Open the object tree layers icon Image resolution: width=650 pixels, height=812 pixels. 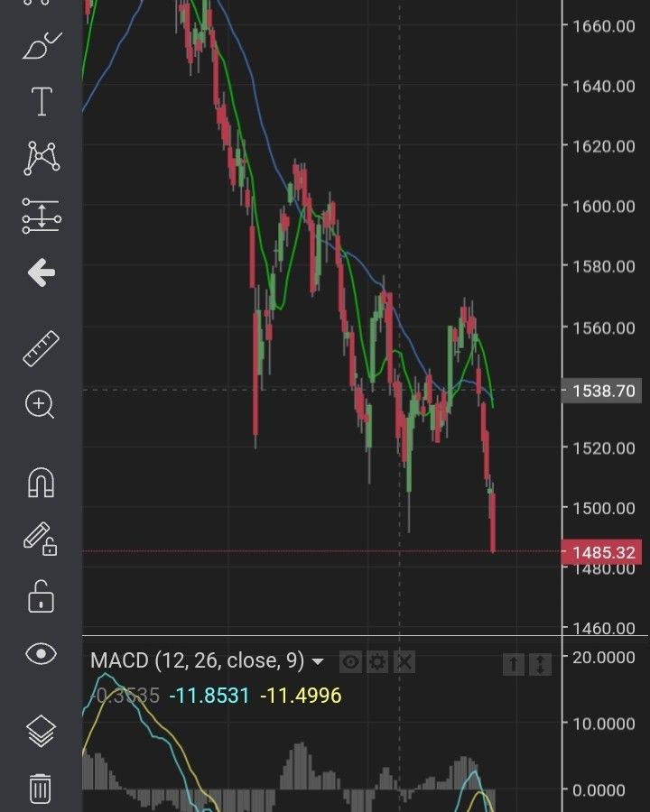point(41,731)
